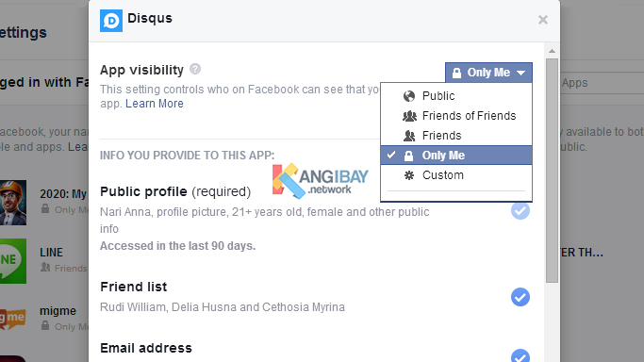644x362 pixels.
Task: Pick the Friends visibility option
Action: (456, 136)
